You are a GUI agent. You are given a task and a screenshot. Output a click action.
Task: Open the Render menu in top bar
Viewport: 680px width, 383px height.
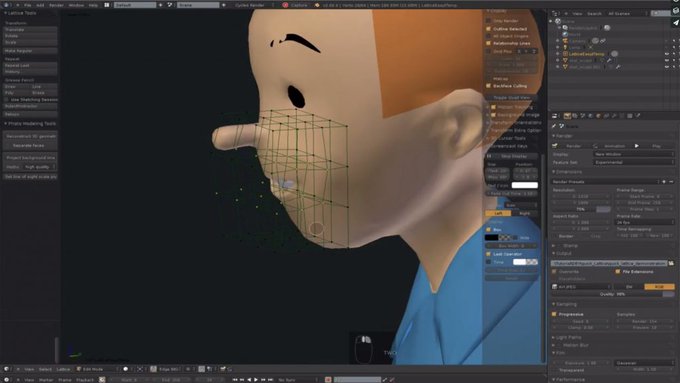click(x=56, y=5)
